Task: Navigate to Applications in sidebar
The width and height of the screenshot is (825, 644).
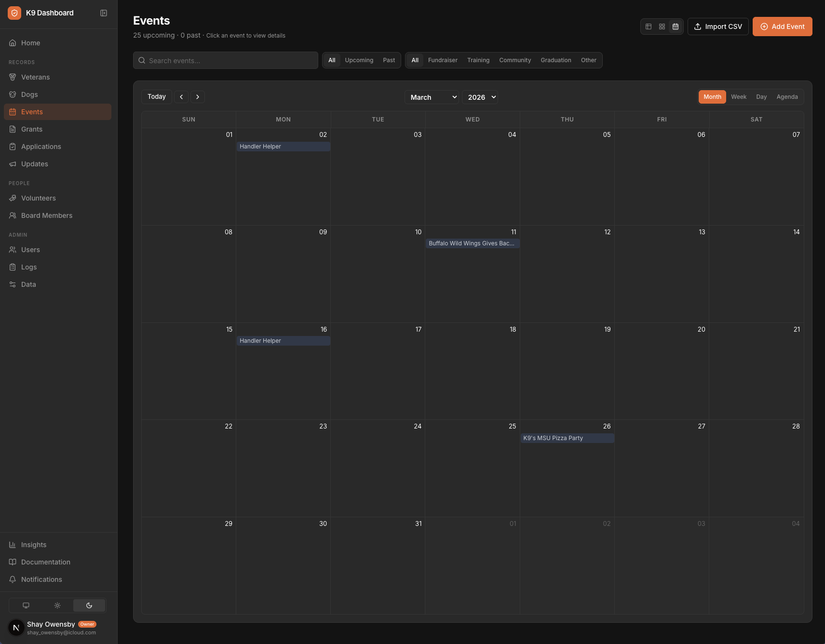Action: tap(41, 146)
